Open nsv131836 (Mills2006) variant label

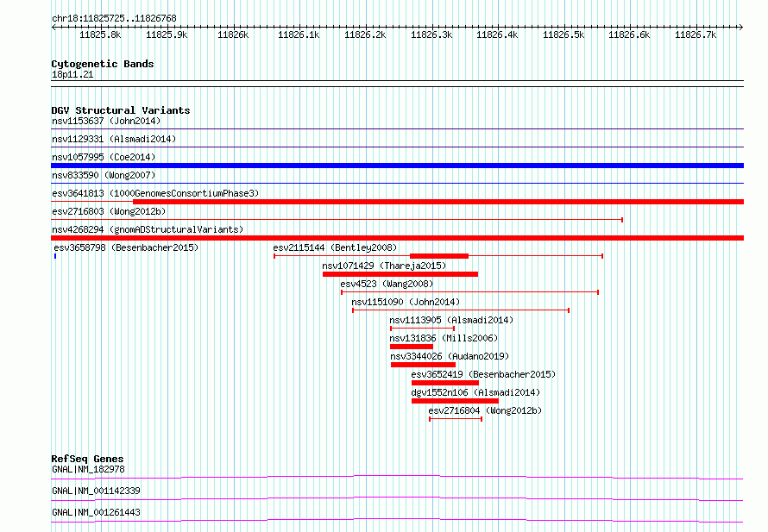click(444, 338)
